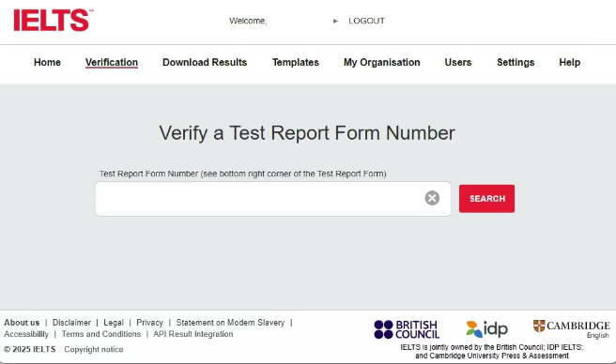Open the Disclaimer link
The width and height of the screenshot is (616, 364).
71,323
